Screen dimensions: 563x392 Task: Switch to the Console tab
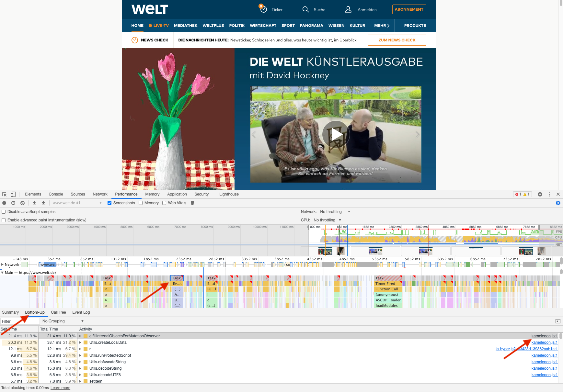pos(56,194)
